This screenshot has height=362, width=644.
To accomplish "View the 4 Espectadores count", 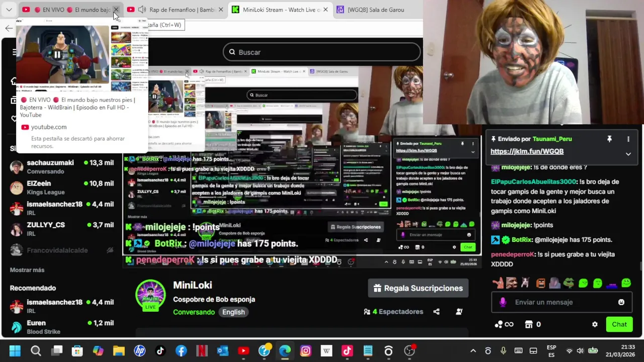I will click(x=393, y=312).
